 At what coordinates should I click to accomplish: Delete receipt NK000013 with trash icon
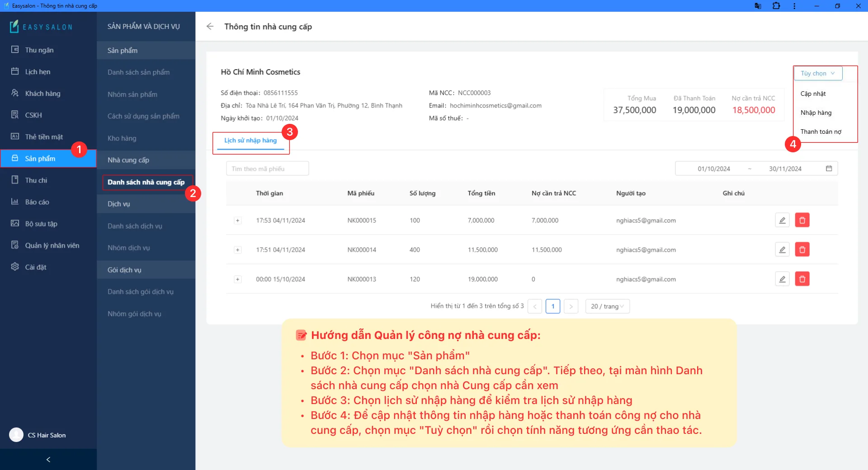(802, 279)
